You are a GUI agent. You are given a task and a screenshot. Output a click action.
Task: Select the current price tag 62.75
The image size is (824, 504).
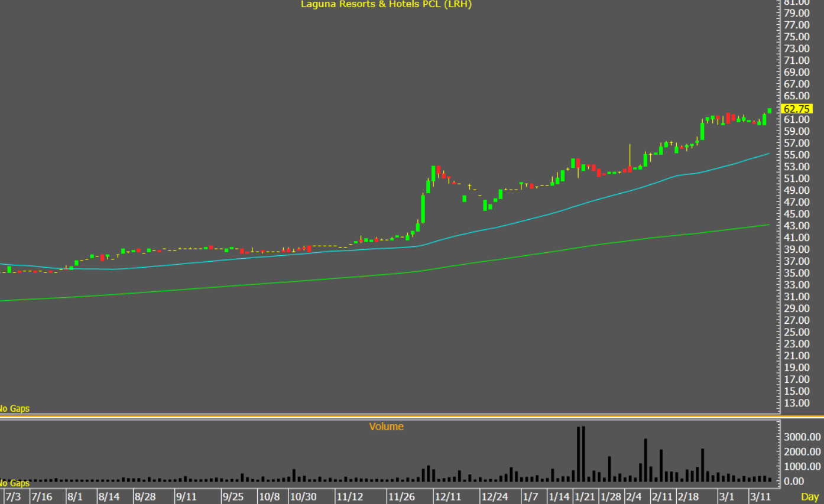pyautogui.click(x=797, y=109)
